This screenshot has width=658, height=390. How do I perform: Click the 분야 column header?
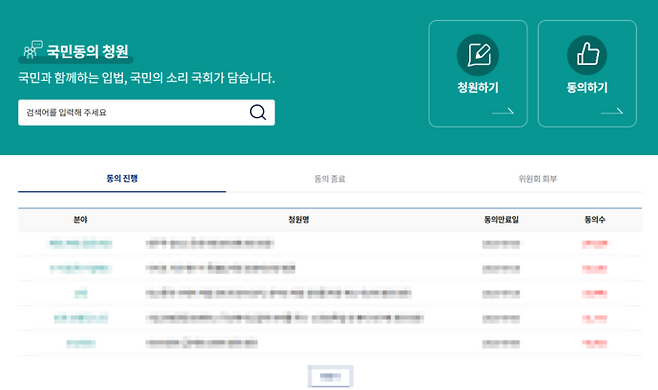click(x=81, y=220)
